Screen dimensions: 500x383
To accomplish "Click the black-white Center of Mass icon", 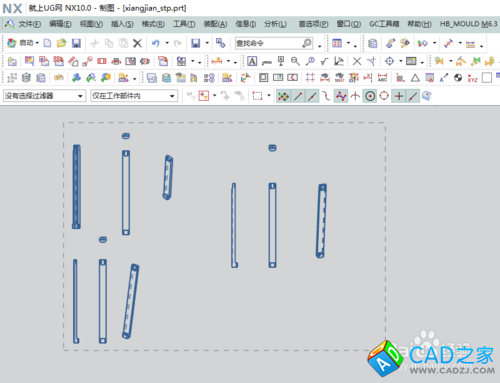I will [458, 78].
